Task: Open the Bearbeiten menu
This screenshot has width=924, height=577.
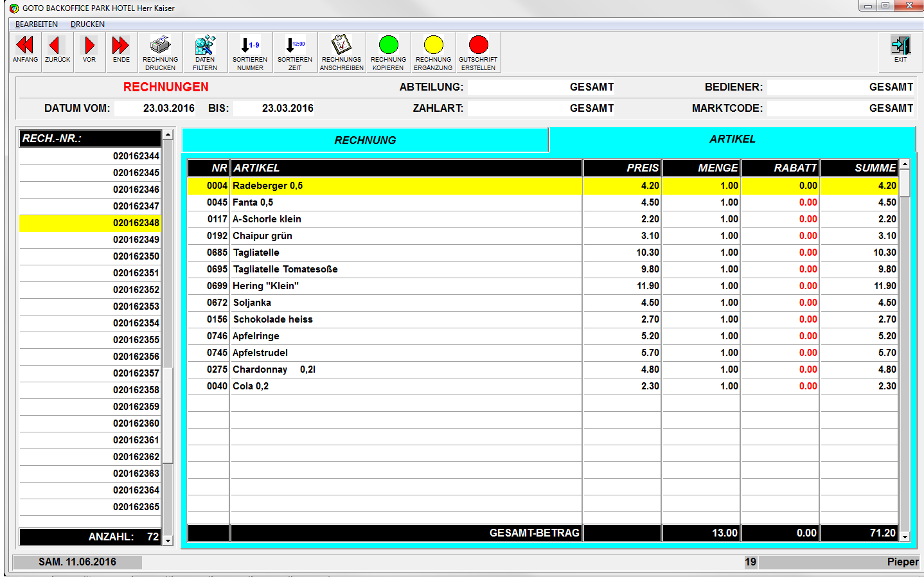Action: point(37,24)
